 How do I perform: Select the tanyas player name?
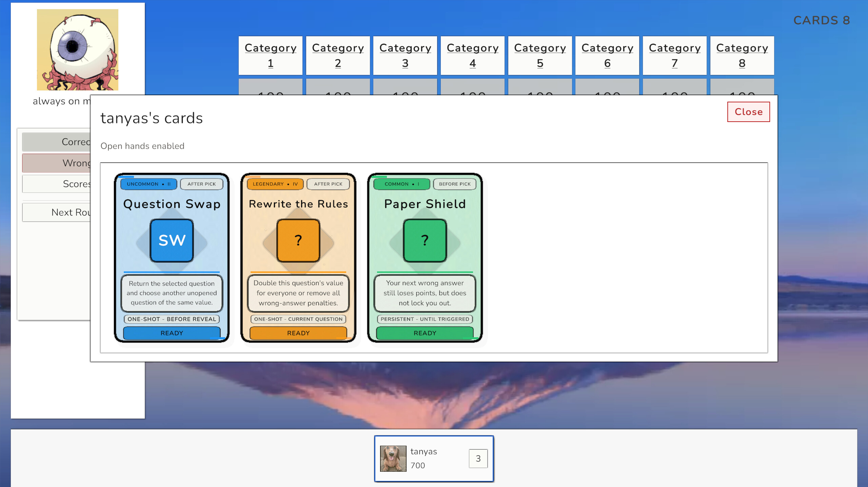coord(423,451)
